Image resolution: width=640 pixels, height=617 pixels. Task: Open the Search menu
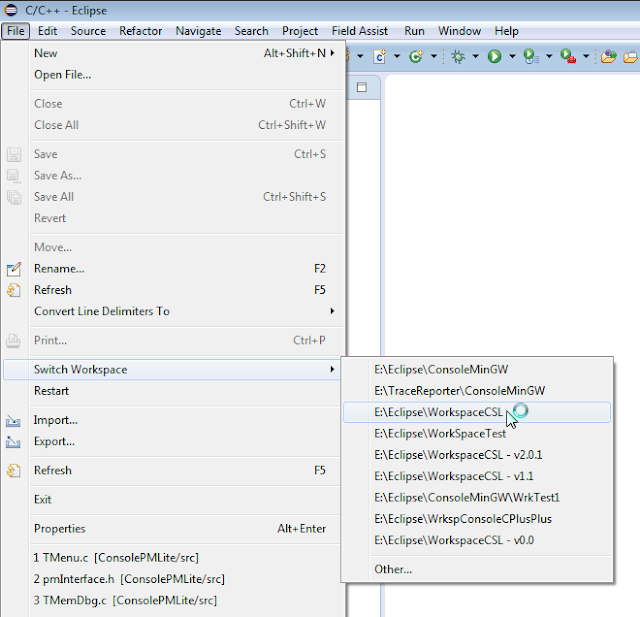coord(251,31)
